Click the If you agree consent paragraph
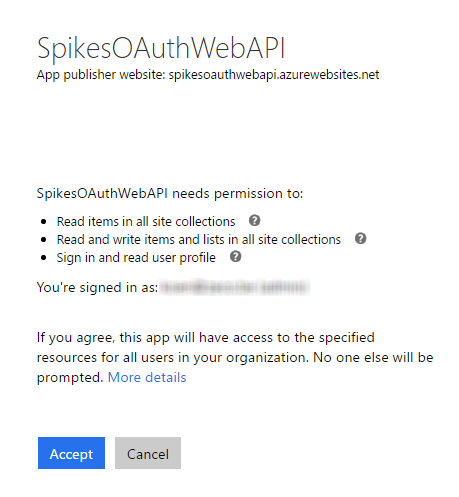This screenshot has height=497, width=459. click(235, 358)
